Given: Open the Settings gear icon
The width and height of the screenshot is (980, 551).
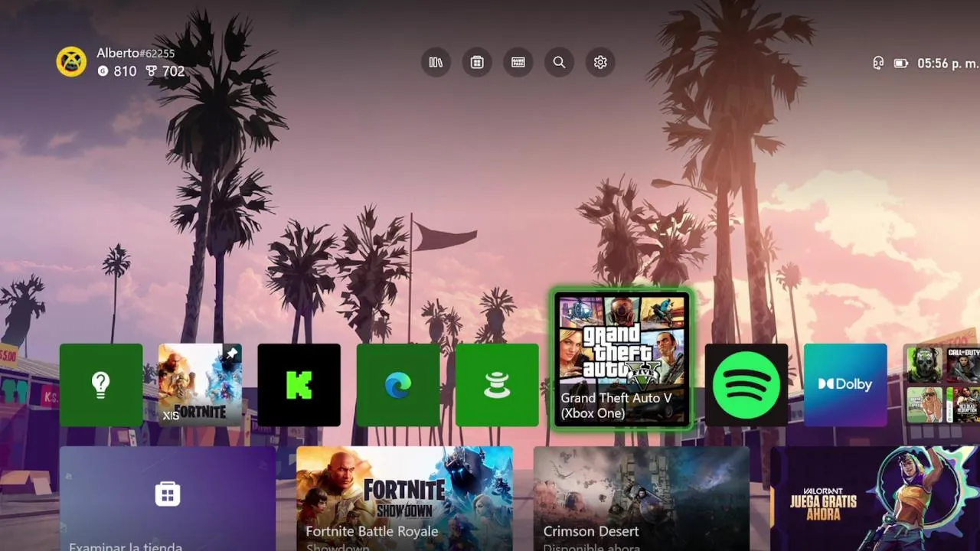Looking at the screenshot, I should click(600, 63).
